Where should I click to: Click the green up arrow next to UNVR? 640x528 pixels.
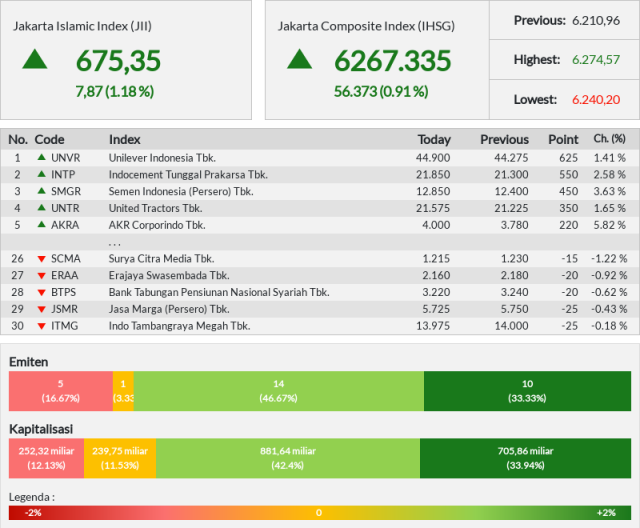tap(41, 158)
